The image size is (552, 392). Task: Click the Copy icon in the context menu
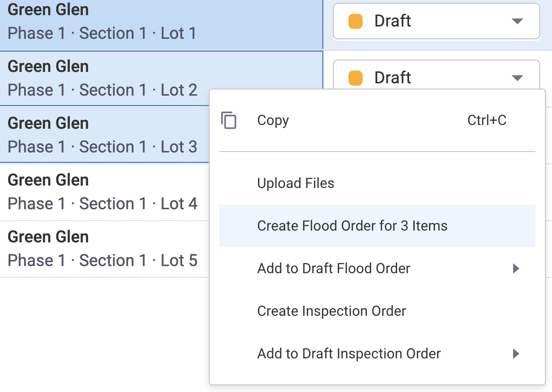[x=229, y=120]
